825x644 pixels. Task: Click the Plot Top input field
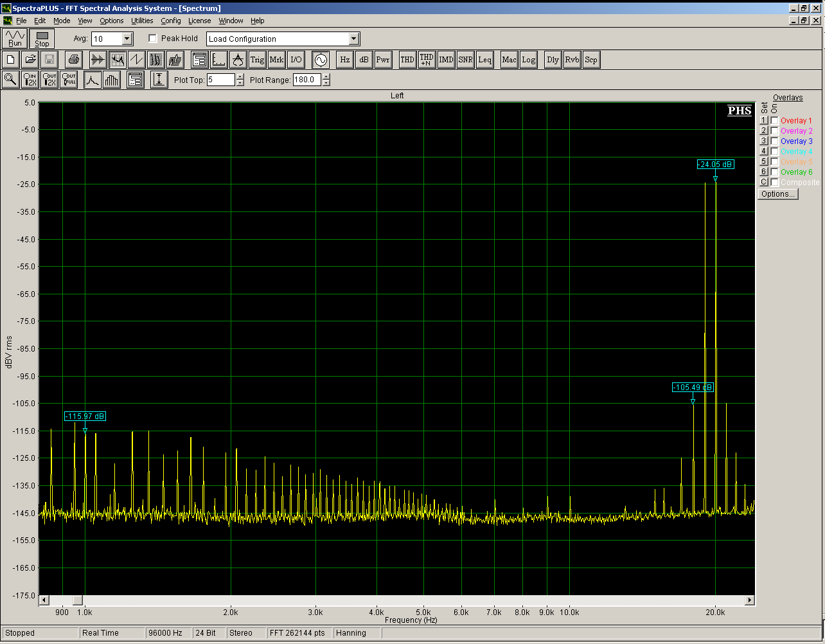[x=221, y=80]
